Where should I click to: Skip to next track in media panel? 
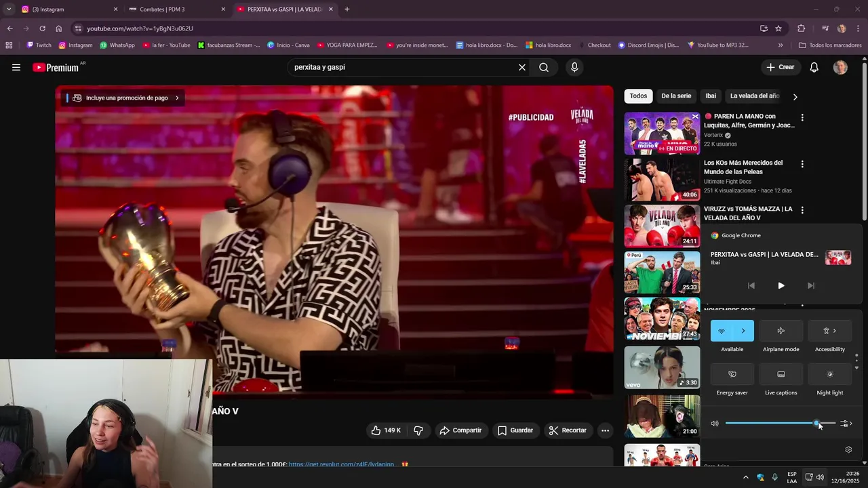tap(810, 285)
